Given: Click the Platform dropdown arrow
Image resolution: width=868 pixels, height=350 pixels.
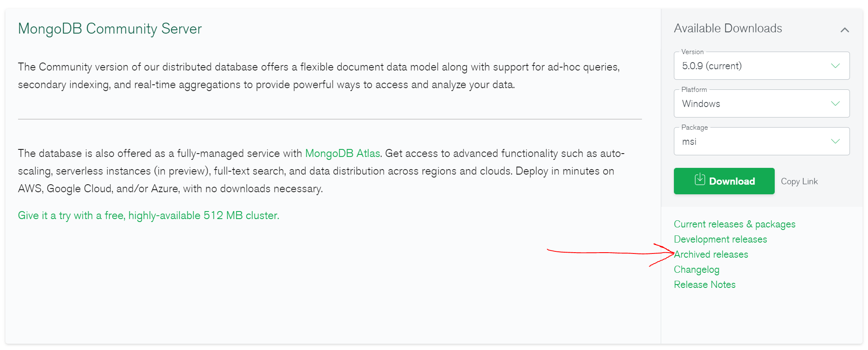Looking at the screenshot, I should coord(835,104).
